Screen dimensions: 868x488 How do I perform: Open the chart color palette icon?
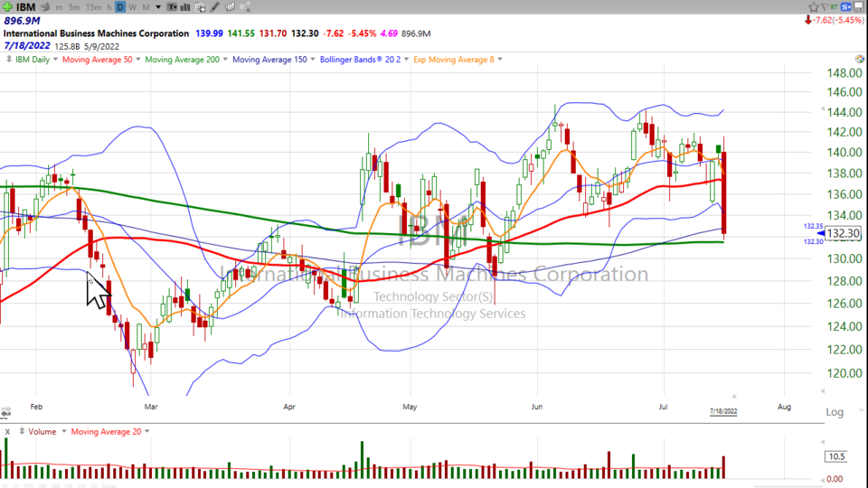[859, 59]
